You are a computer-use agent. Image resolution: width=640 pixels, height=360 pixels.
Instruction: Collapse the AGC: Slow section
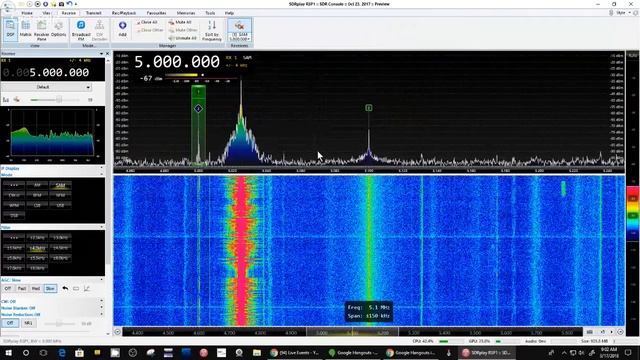tap(102, 280)
